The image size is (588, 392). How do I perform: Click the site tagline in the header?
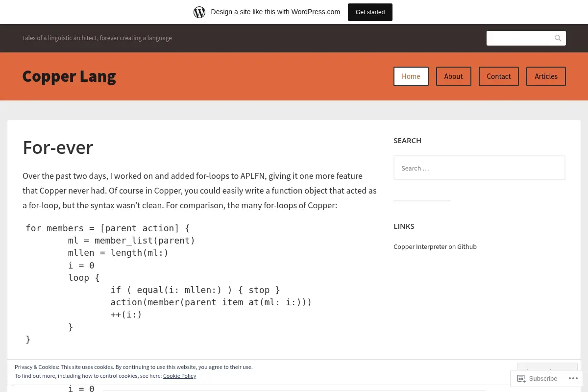click(x=97, y=38)
